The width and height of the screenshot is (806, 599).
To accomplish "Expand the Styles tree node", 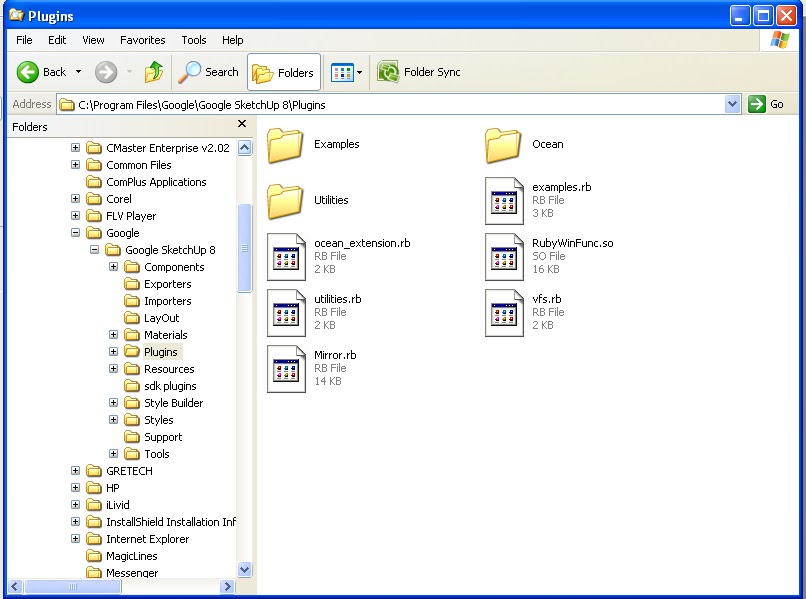I will pyautogui.click(x=114, y=419).
